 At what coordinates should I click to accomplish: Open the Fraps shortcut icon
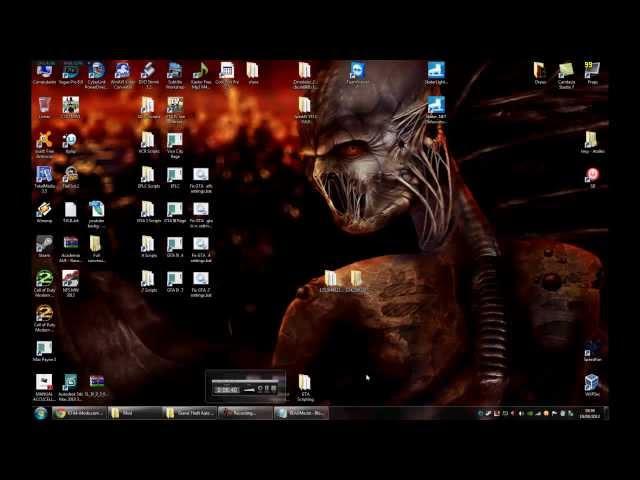pyautogui.click(x=592, y=73)
